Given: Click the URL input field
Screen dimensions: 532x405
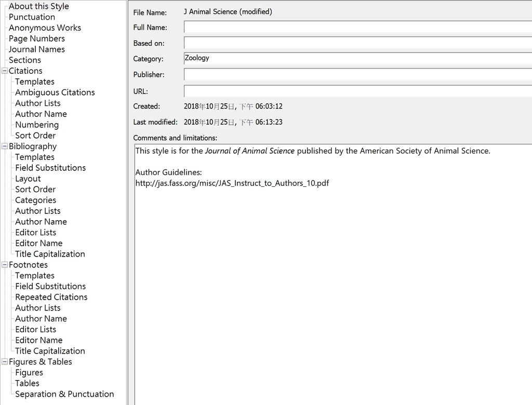Looking at the screenshot, I should 358,91.
